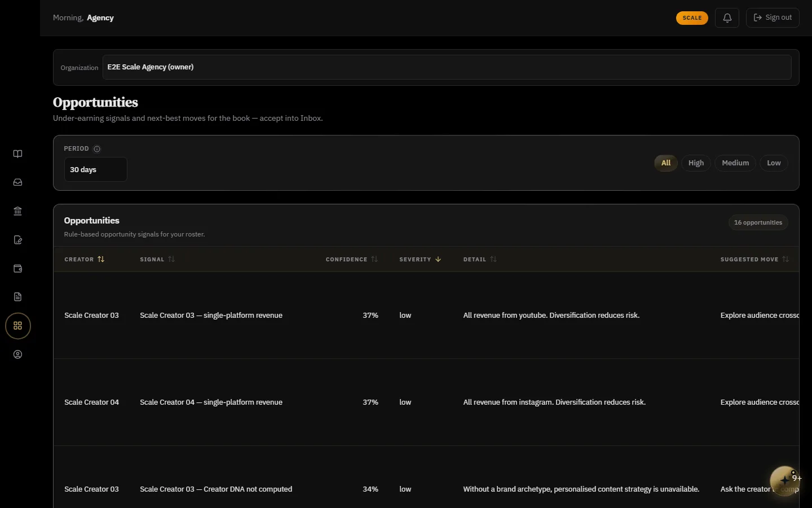812x508 pixels.
Task: Open the Organization selector dropdown
Action: coord(447,67)
